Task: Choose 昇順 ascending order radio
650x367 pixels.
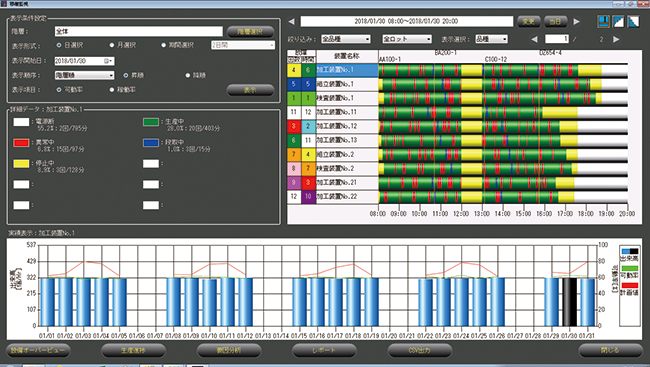Action: click(126, 75)
